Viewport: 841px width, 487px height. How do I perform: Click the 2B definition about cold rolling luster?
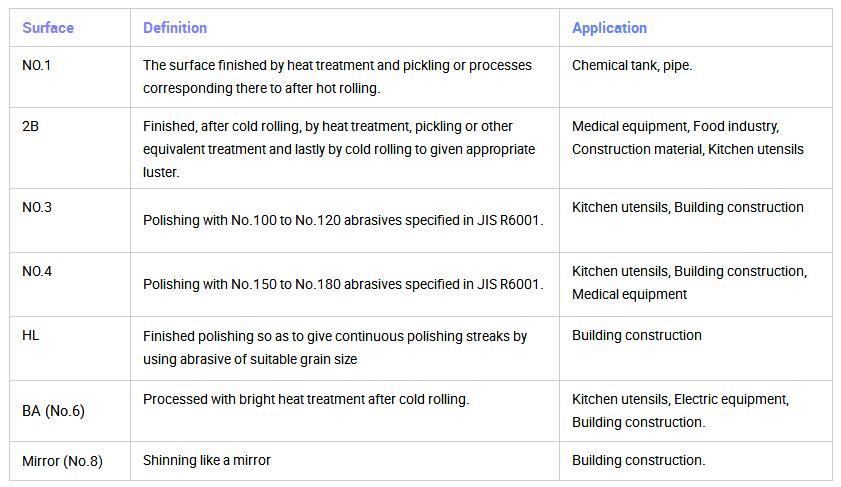click(x=345, y=147)
